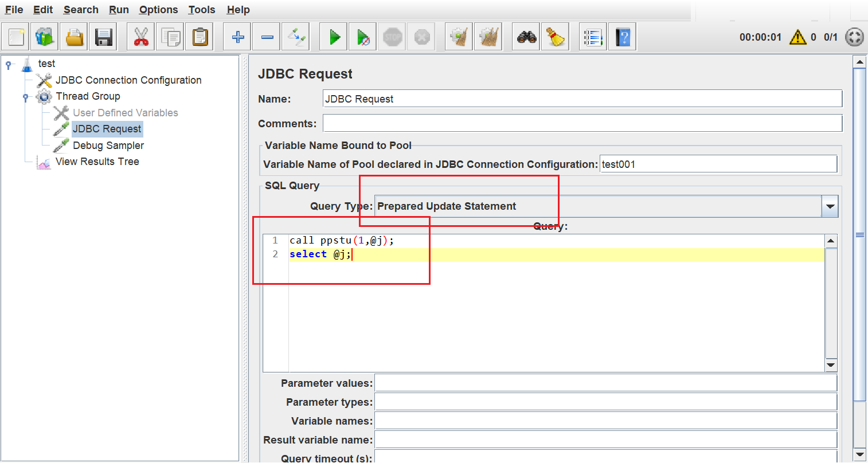
Task: Click the Copy toolbar icon
Action: point(170,37)
